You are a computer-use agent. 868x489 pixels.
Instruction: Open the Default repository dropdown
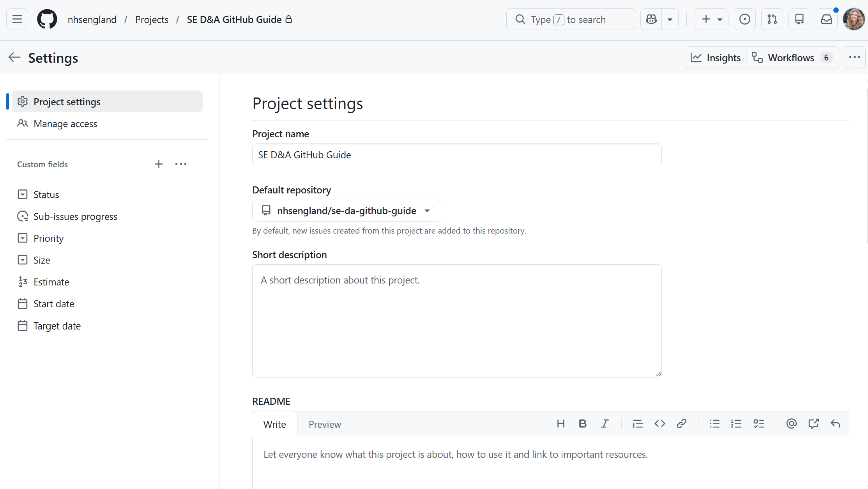pyautogui.click(x=346, y=211)
